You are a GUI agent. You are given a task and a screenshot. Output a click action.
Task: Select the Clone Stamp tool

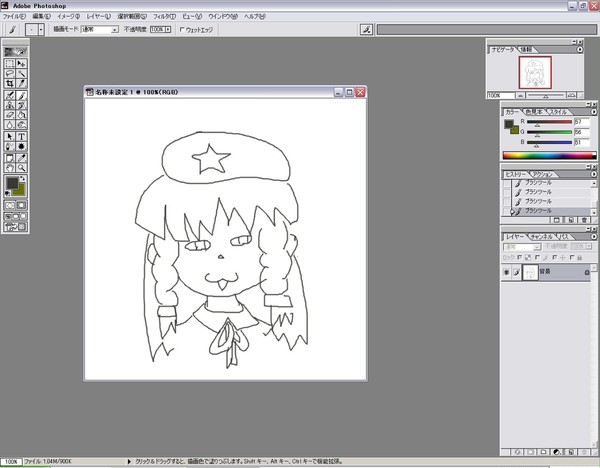point(10,105)
